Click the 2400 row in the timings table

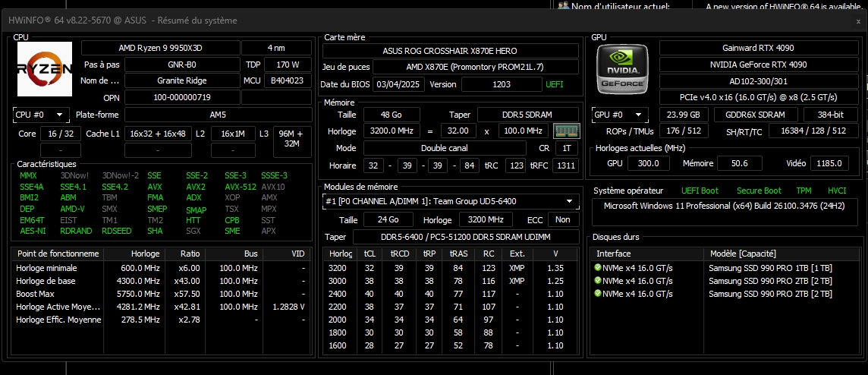(451, 294)
